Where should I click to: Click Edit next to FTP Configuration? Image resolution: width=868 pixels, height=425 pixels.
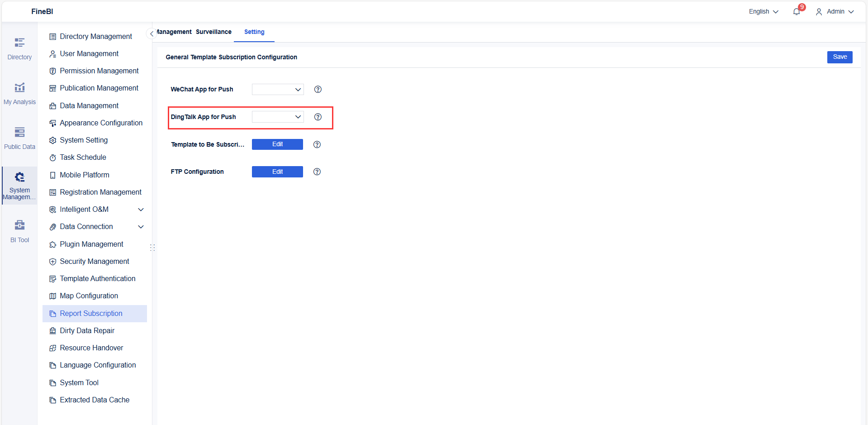click(277, 172)
